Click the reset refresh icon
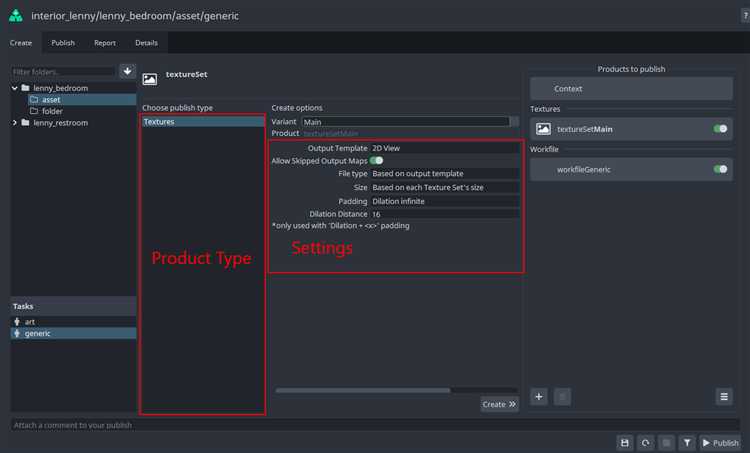Viewport: 750px width, 453px height. tap(646, 443)
